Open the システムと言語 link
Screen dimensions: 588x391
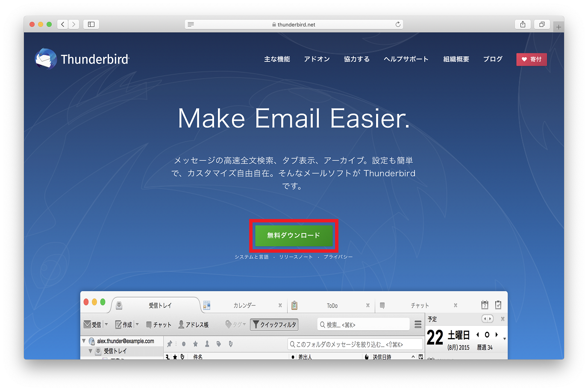[252, 257]
